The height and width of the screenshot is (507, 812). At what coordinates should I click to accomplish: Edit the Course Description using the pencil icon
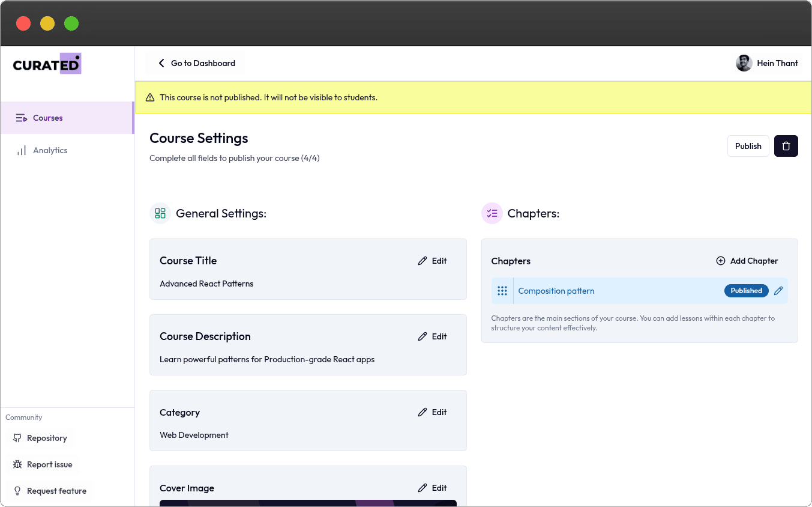click(x=422, y=336)
